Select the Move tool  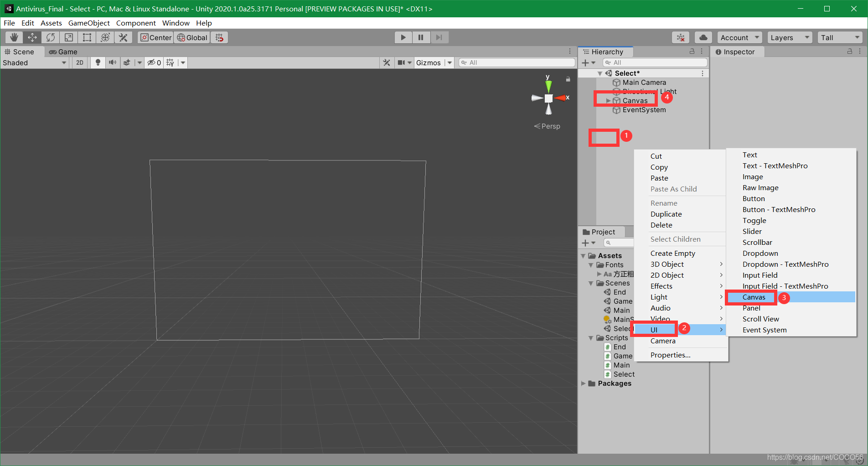pos(32,37)
